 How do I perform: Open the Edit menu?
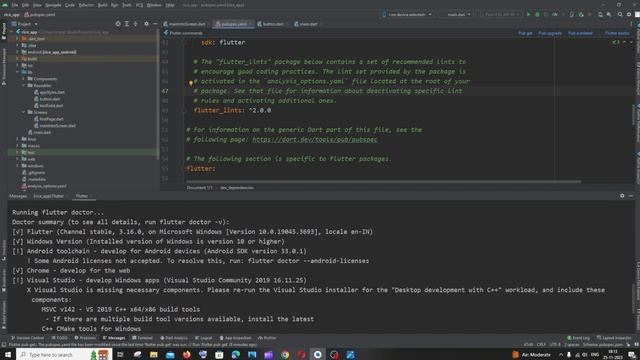25,5
